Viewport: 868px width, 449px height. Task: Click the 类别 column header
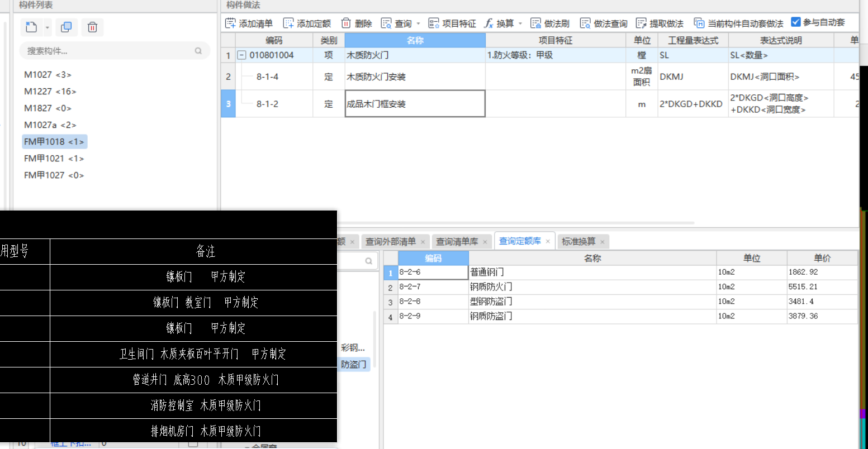point(329,40)
